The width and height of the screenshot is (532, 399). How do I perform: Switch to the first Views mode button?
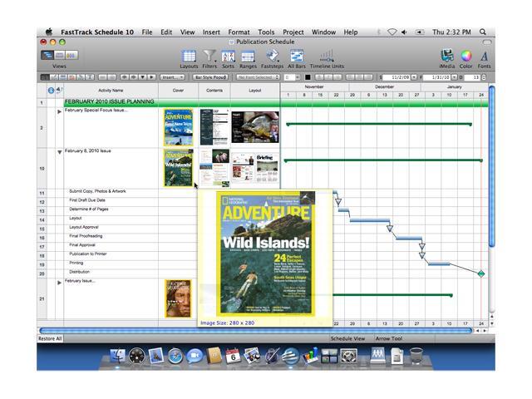[x=48, y=55]
